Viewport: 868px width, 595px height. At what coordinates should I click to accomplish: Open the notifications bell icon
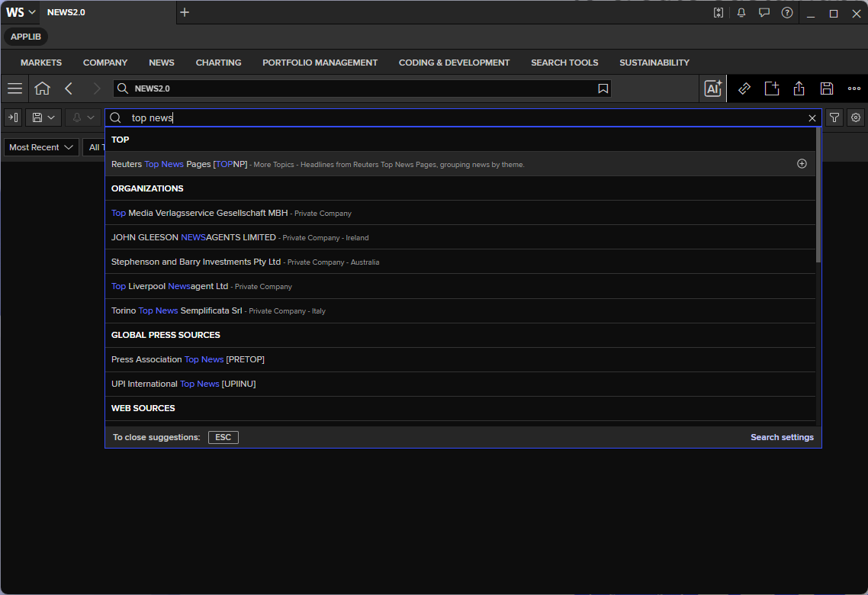(x=741, y=13)
